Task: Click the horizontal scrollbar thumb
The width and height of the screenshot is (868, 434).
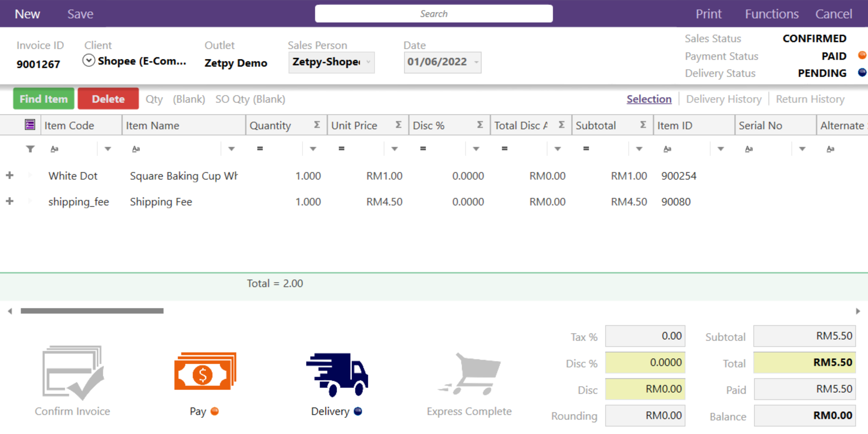Action: coord(92,311)
